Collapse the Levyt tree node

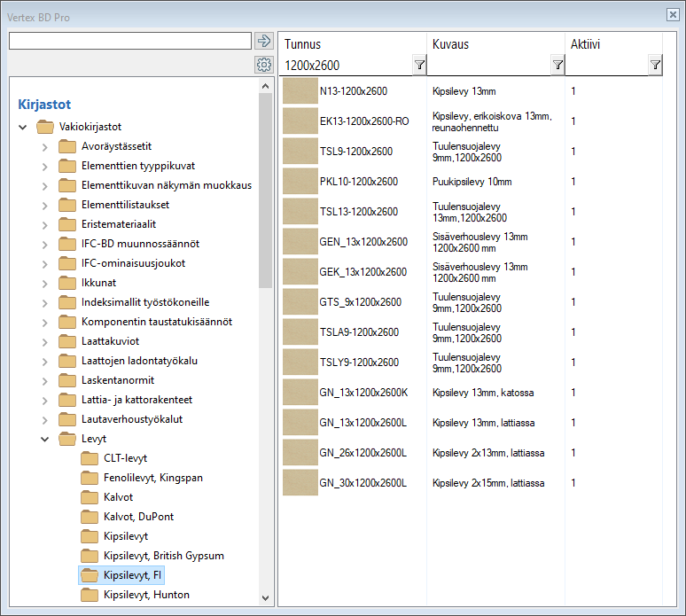point(45,439)
